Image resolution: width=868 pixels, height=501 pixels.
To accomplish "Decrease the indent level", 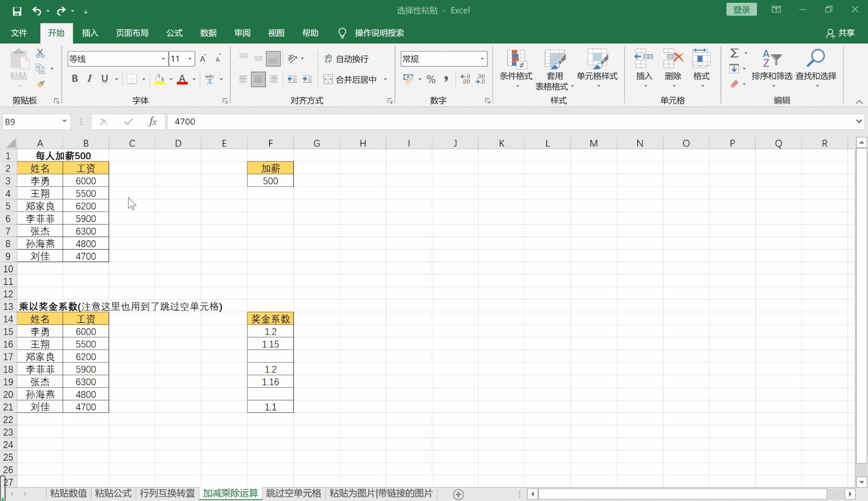I will [292, 79].
